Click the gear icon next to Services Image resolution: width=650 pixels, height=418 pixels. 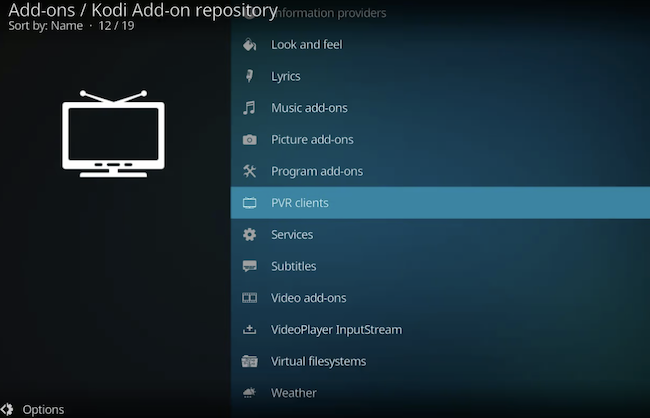click(249, 235)
